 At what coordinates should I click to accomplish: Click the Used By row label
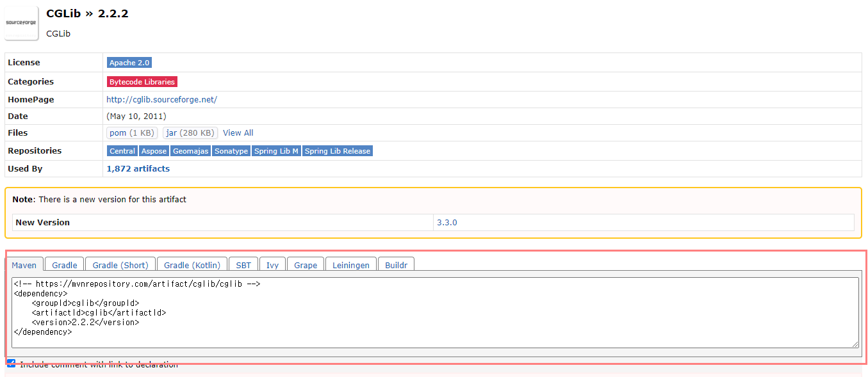[x=25, y=169]
